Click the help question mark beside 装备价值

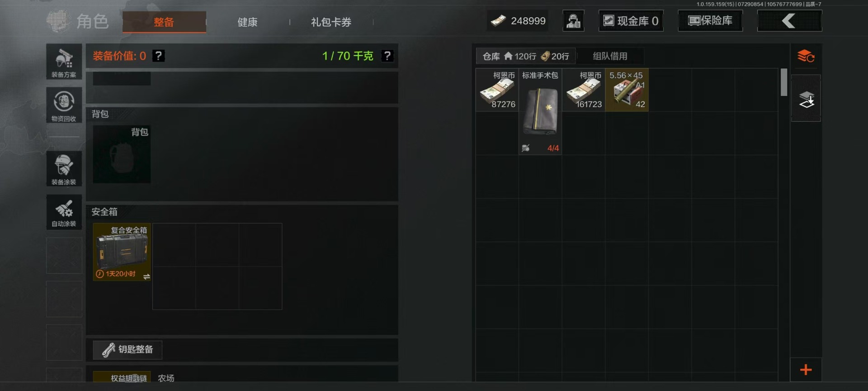click(158, 56)
